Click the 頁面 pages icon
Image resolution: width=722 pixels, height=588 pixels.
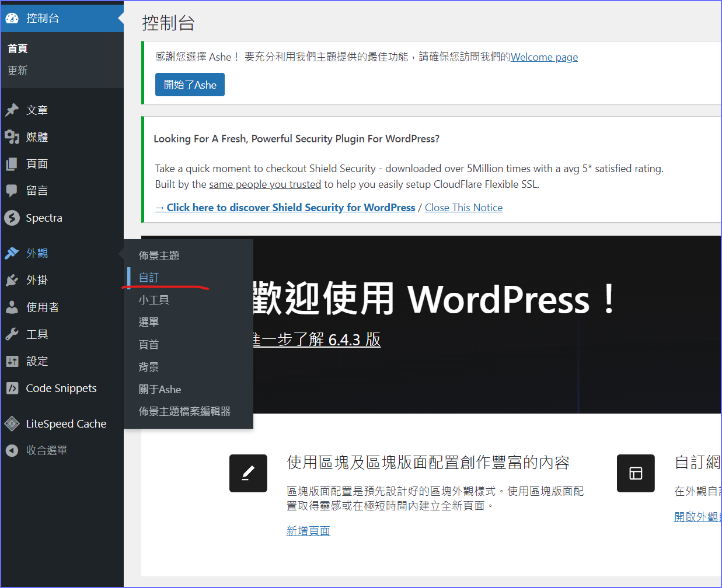point(12,164)
